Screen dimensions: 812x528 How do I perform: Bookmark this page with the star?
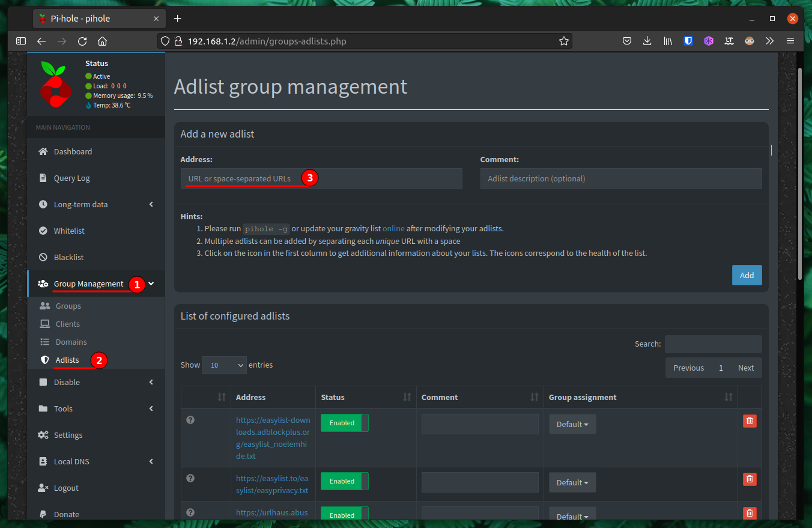(x=563, y=41)
